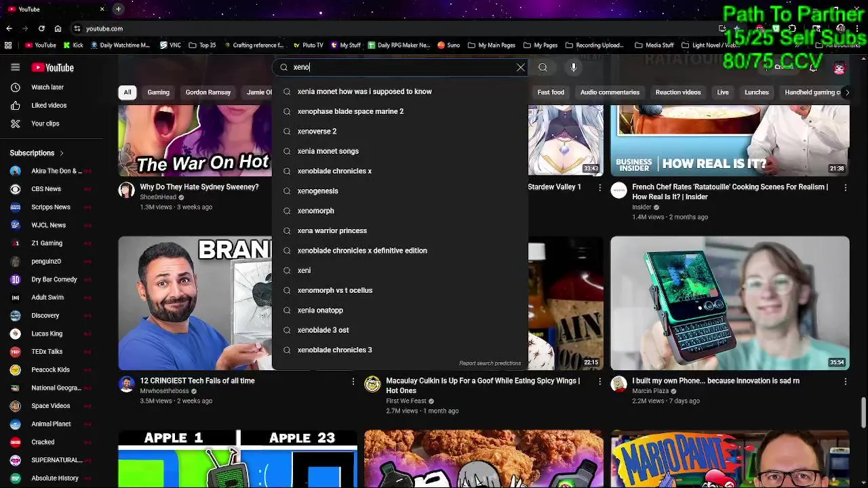
Task: Choose suggestion xeni
Action: 400,270
